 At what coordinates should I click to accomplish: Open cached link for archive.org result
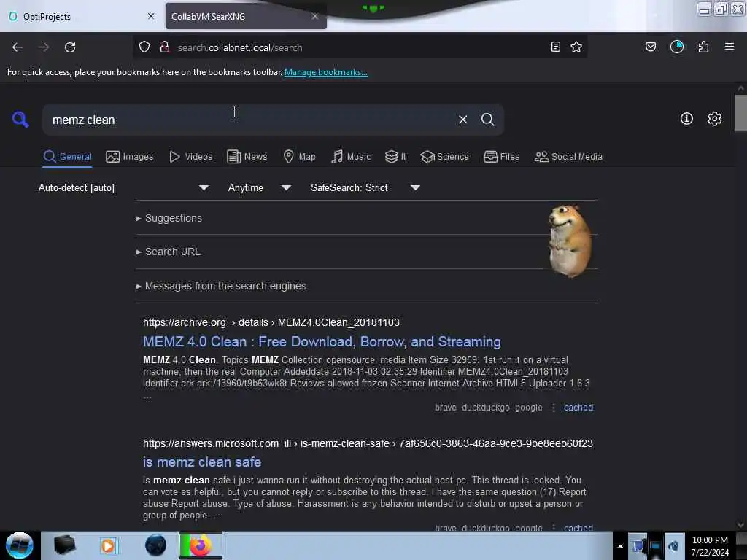(x=578, y=408)
